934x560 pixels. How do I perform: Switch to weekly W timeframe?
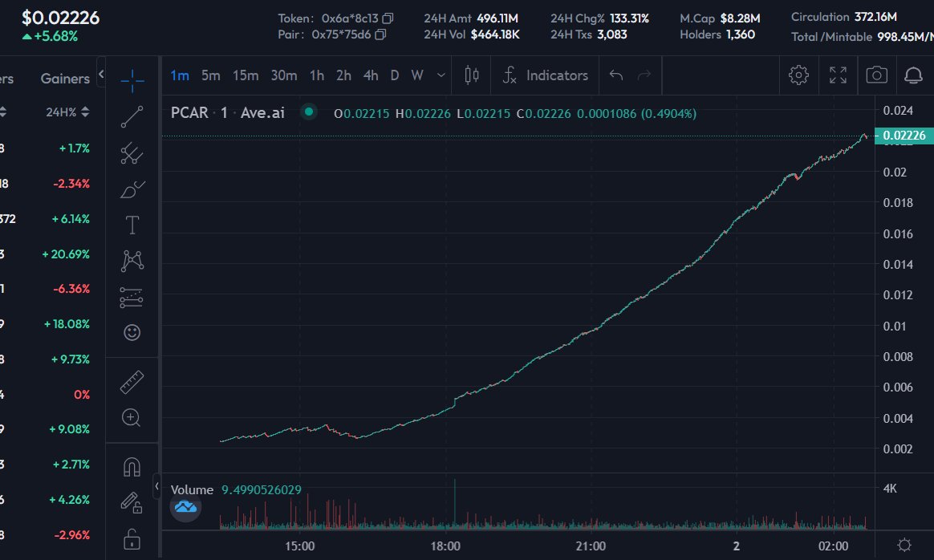click(417, 75)
